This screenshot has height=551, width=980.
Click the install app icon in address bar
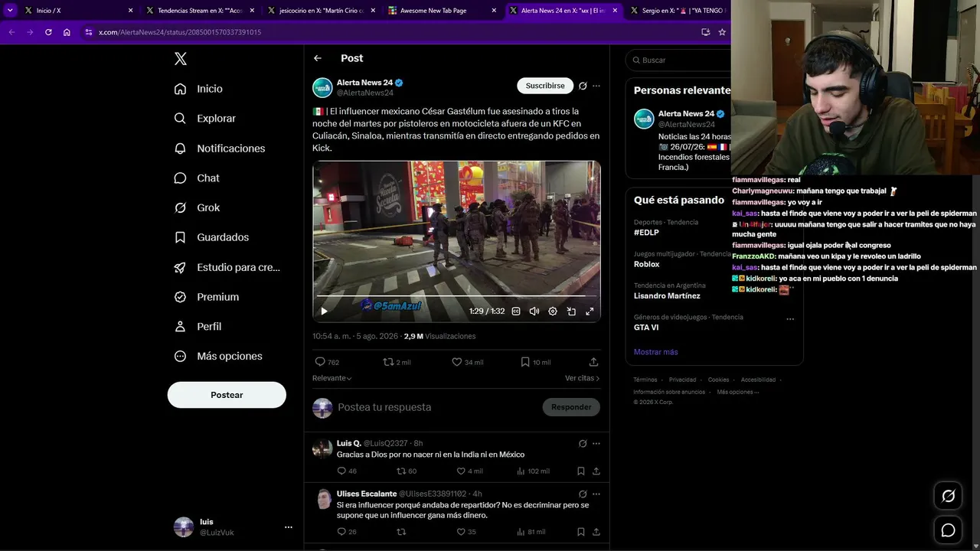pos(705,32)
